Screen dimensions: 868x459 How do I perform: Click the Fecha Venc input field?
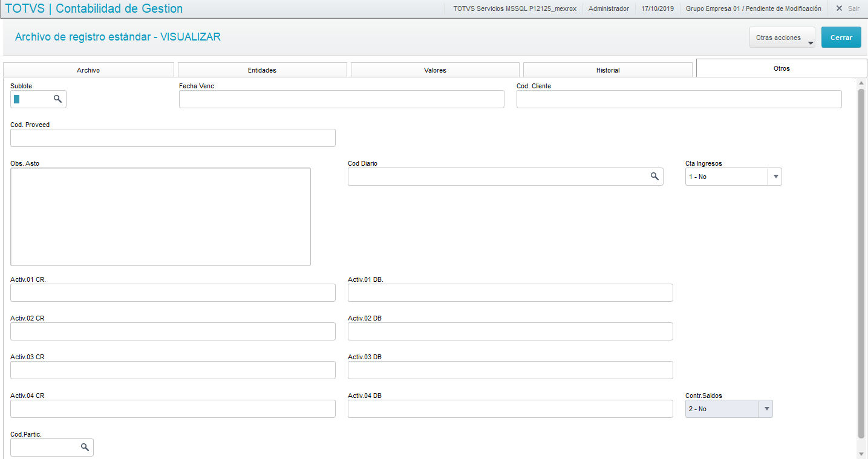coord(342,99)
